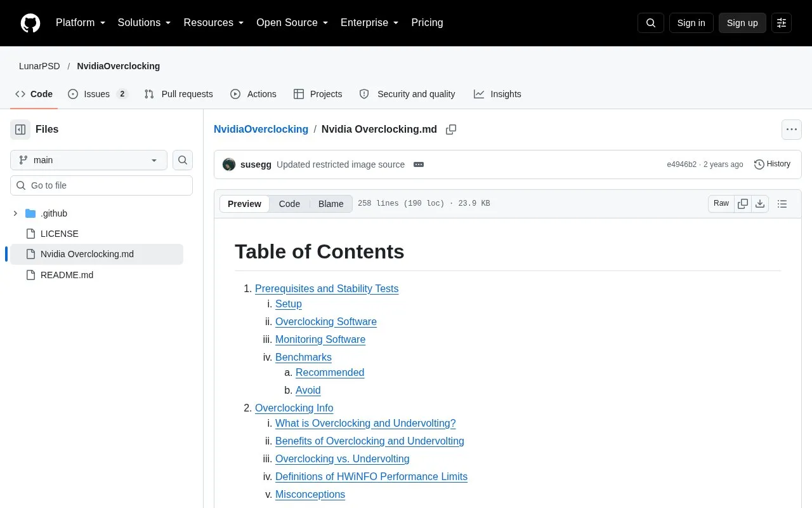
Task: Copy file path icon next to filename
Action: (451, 130)
